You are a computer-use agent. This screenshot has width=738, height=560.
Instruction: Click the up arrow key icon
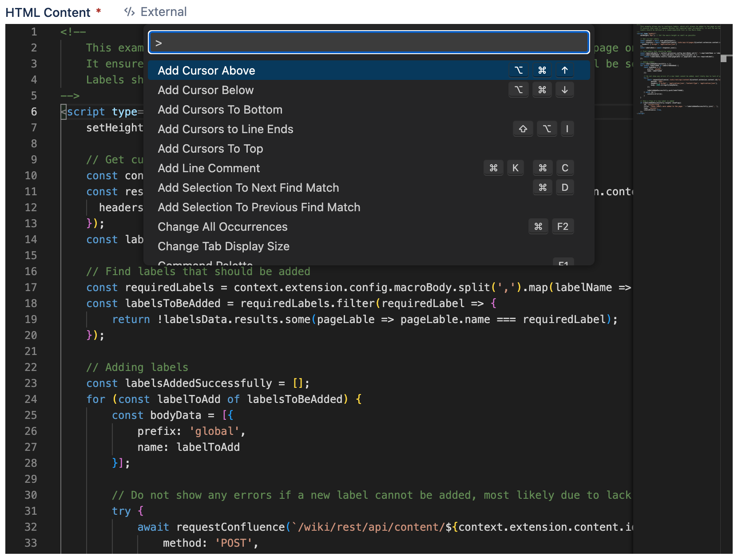click(x=564, y=70)
